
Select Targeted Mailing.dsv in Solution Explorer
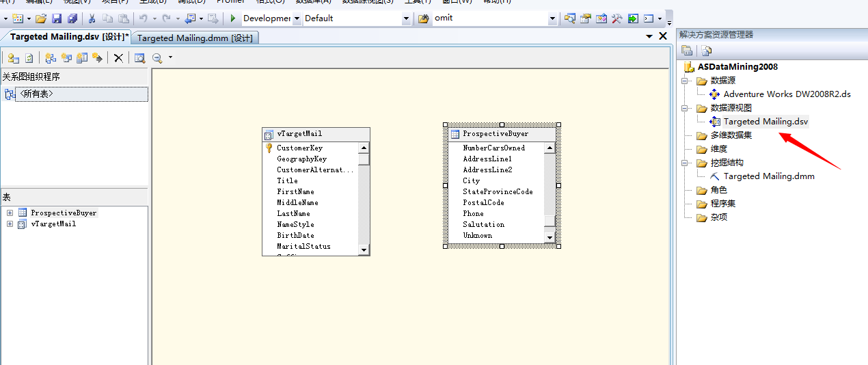click(x=765, y=122)
